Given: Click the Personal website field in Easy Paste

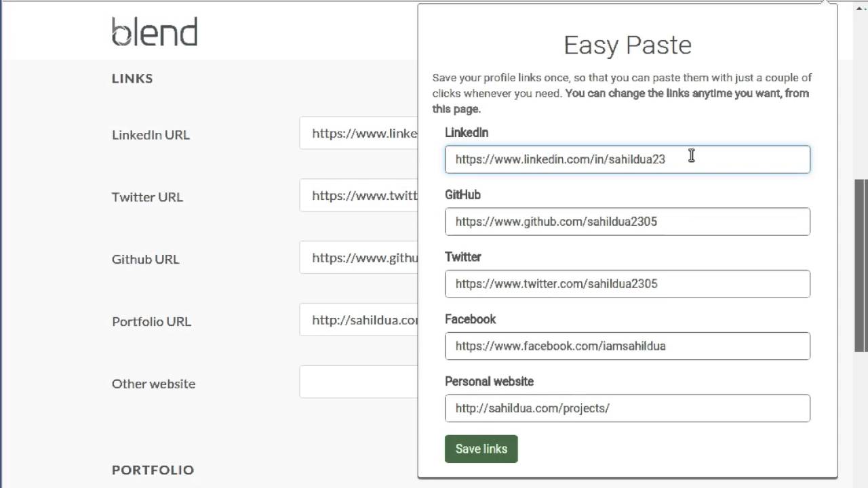Looking at the screenshot, I should (x=627, y=409).
